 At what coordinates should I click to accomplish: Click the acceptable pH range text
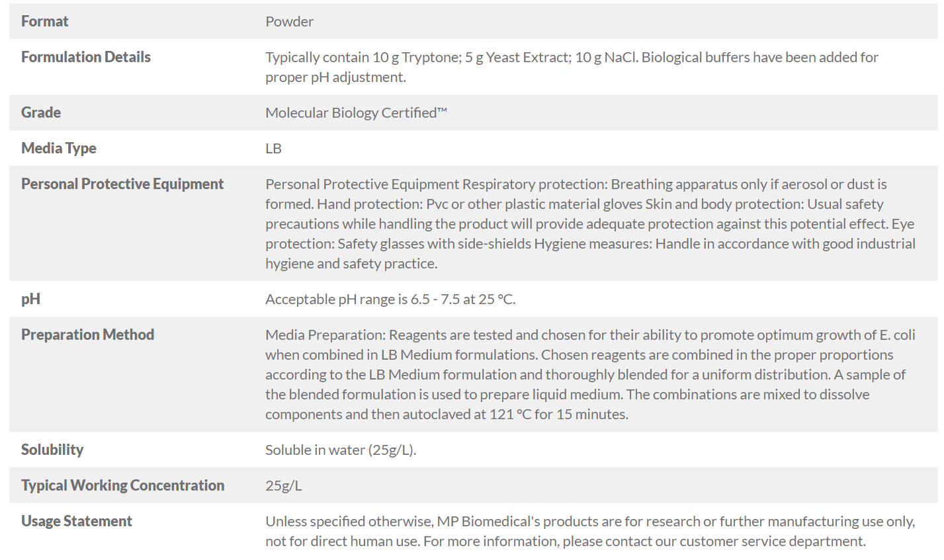pyautogui.click(x=390, y=299)
